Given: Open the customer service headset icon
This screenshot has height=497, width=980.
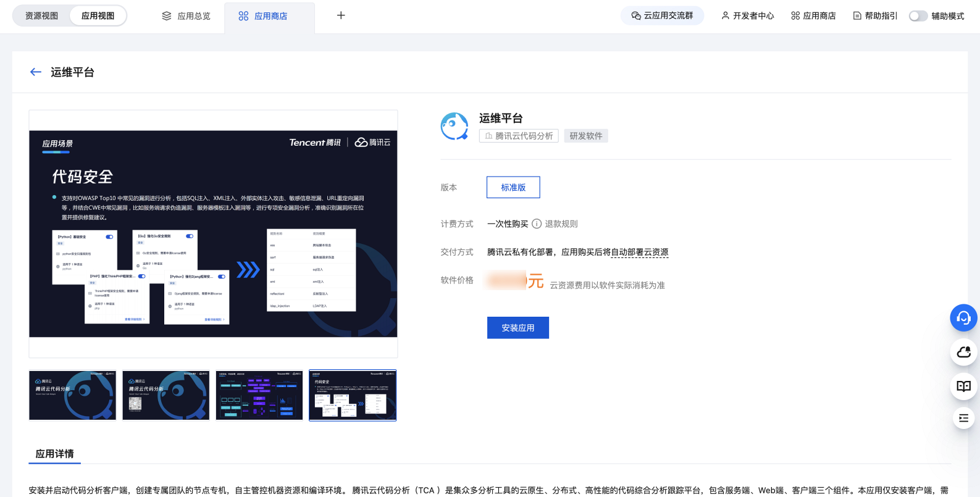Looking at the screenshot, I should point(963,318).
